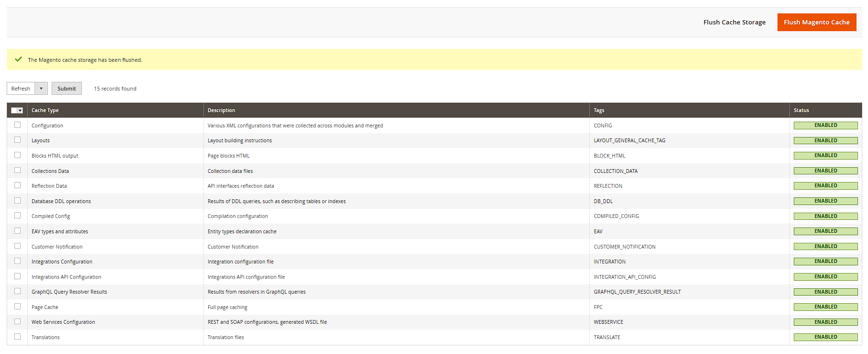Check the EAV types and attributes checkbox
Screen dimensions: 868x354
pos(18,231)
